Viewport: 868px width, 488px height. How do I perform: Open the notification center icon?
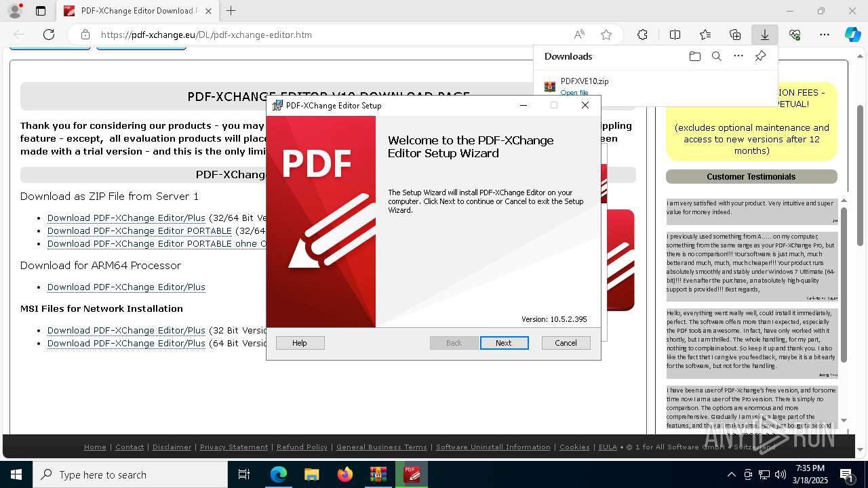[x=846, y=474]
